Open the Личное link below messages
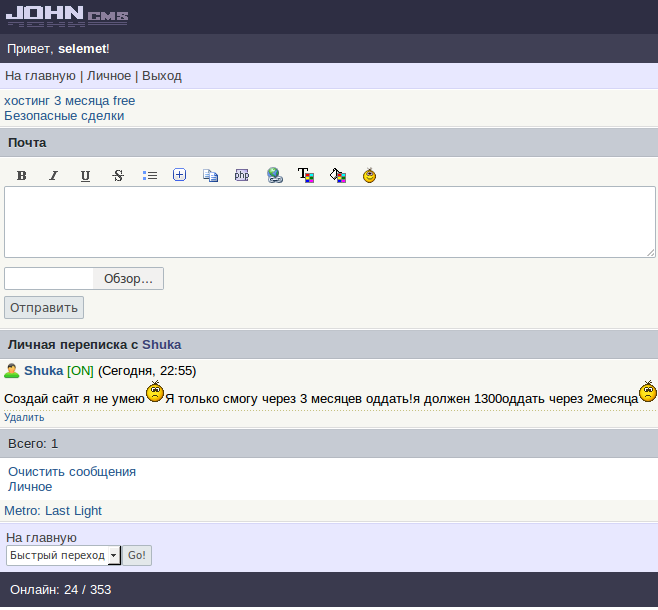 coord(30,487)
